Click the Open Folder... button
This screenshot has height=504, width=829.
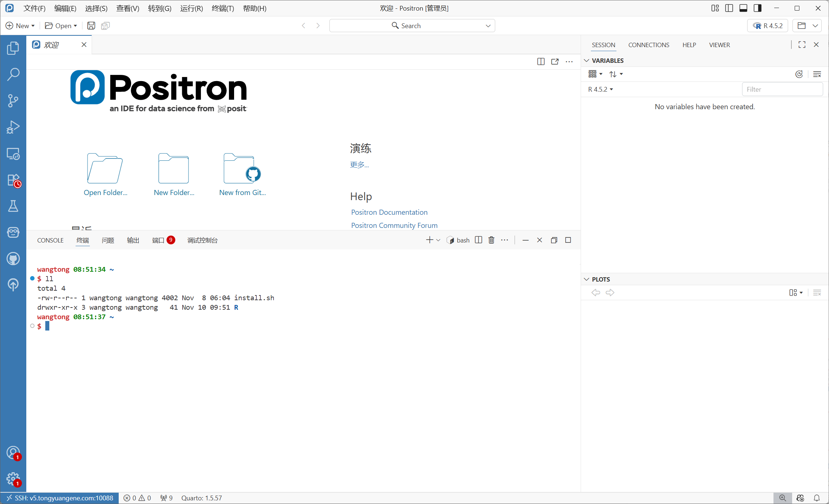106,175
